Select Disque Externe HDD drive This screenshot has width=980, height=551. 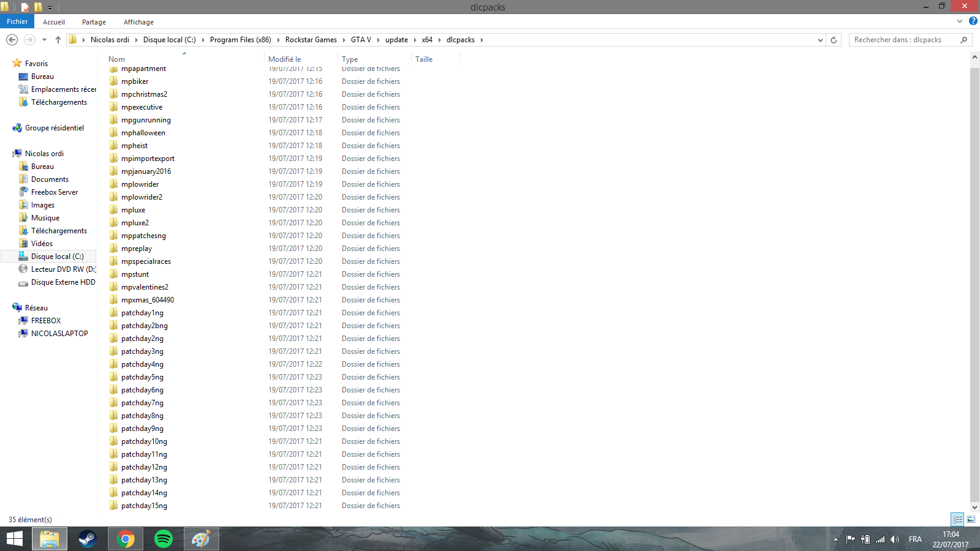(x=62, y=282)
